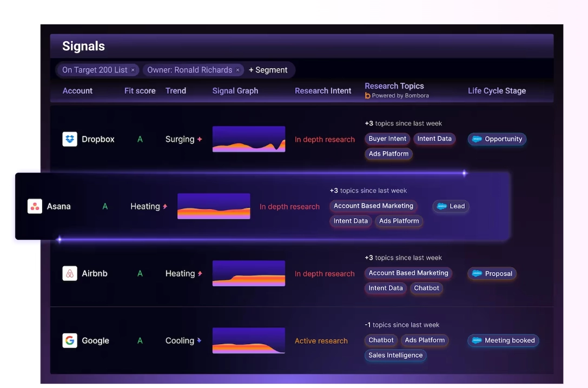The image size is (588, 388).
Task: Open the Dropbox account name
Action: pos(98,139)
